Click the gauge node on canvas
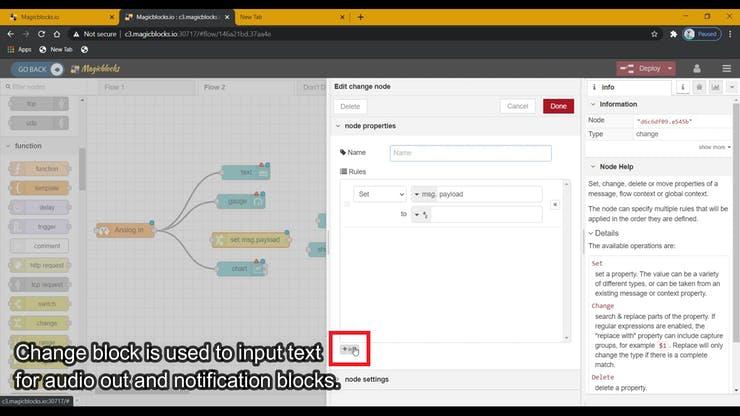This screenshot has height=416, width=740. pyautogui.click(x=241, y=202)
